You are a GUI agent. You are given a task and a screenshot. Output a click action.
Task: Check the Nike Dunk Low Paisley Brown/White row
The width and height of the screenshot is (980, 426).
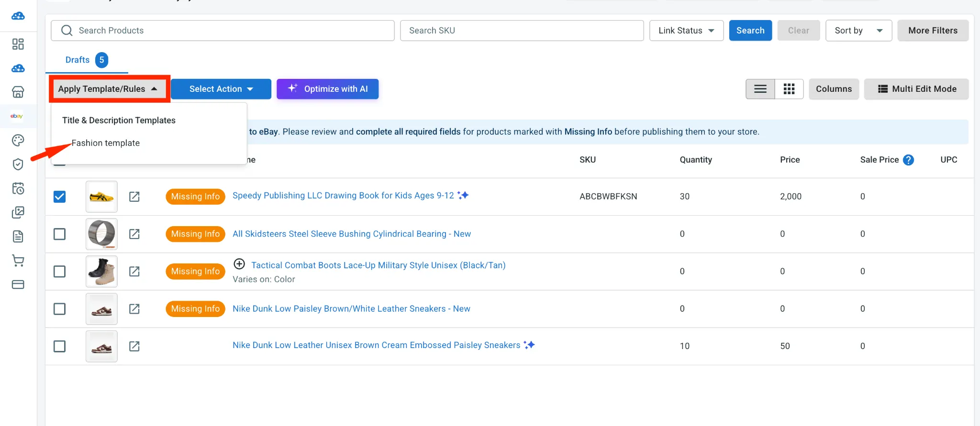59,309
